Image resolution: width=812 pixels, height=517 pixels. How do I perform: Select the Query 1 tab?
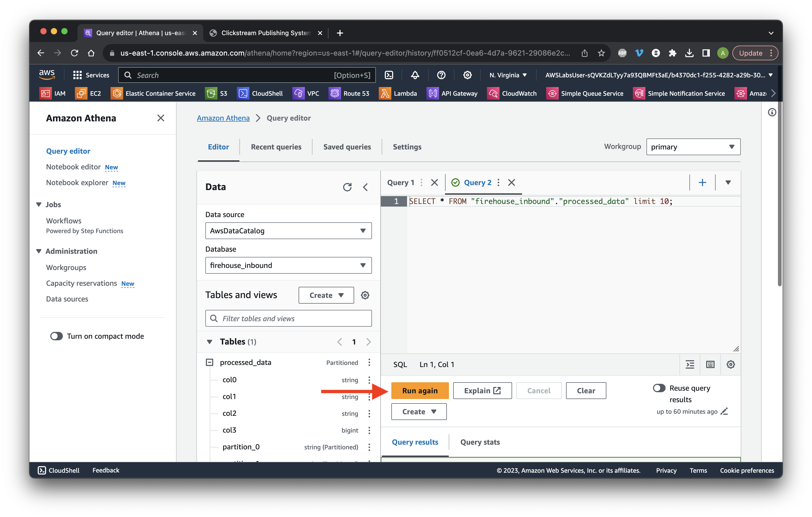point(400,182)
